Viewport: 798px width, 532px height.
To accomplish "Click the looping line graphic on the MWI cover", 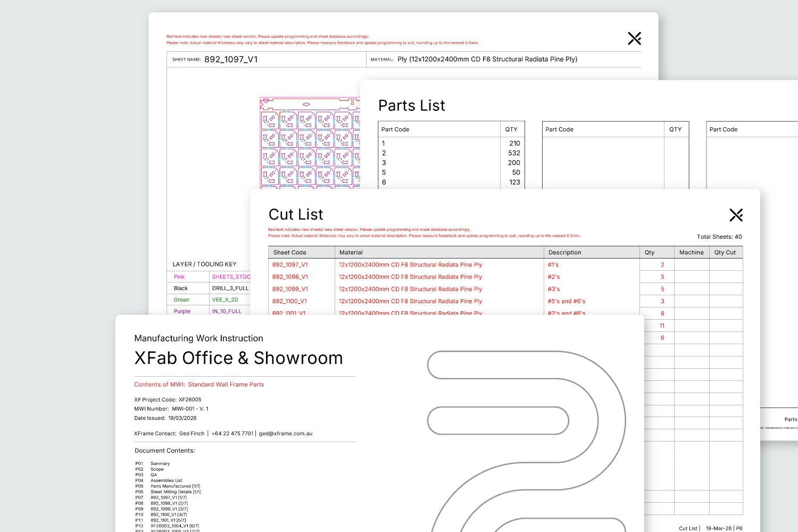I will coord(527,442).
